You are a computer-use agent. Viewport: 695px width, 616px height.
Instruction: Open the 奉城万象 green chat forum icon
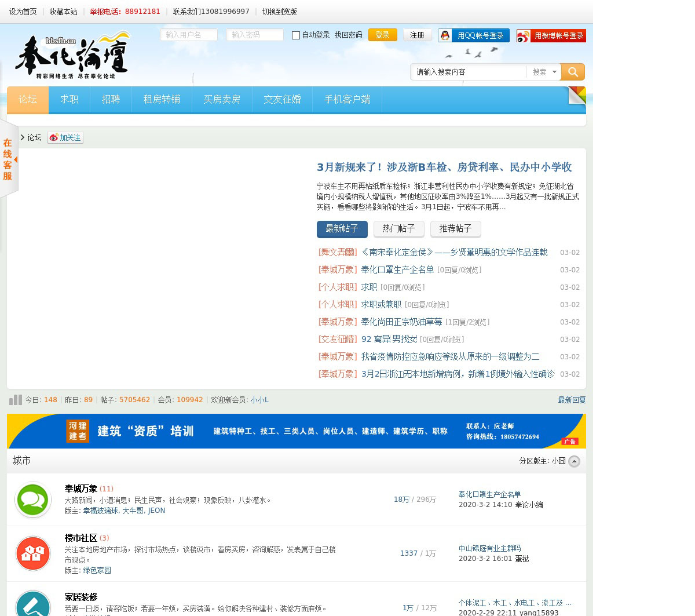tap(33, 500)
